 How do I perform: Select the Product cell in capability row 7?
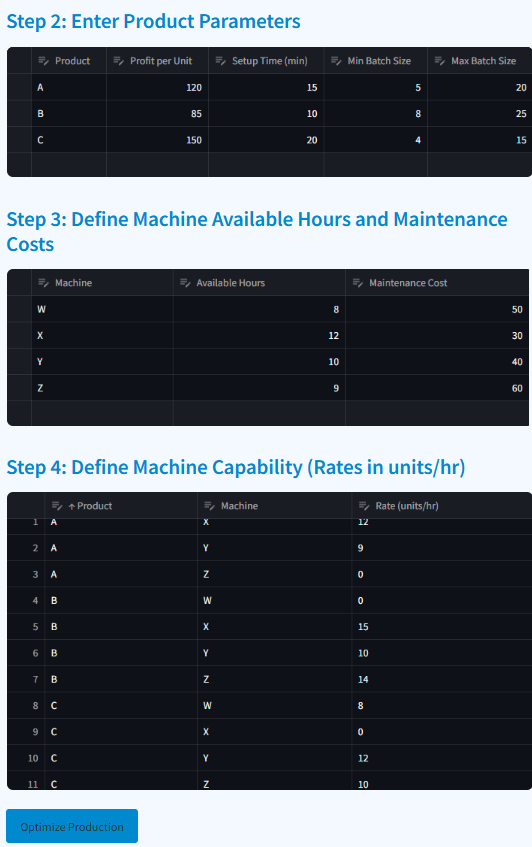coord(121,680)
